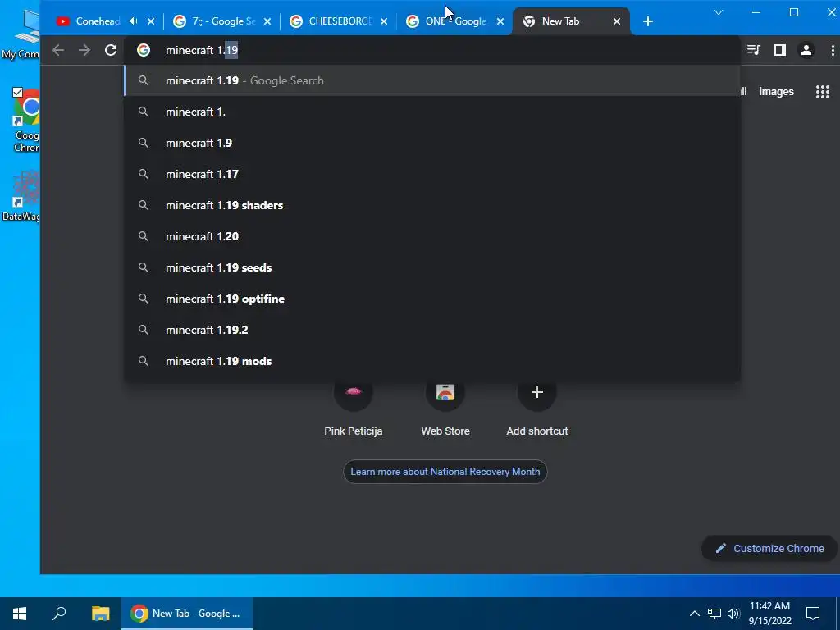Close the '7;; - Google Se' tab

coord(267,21)
